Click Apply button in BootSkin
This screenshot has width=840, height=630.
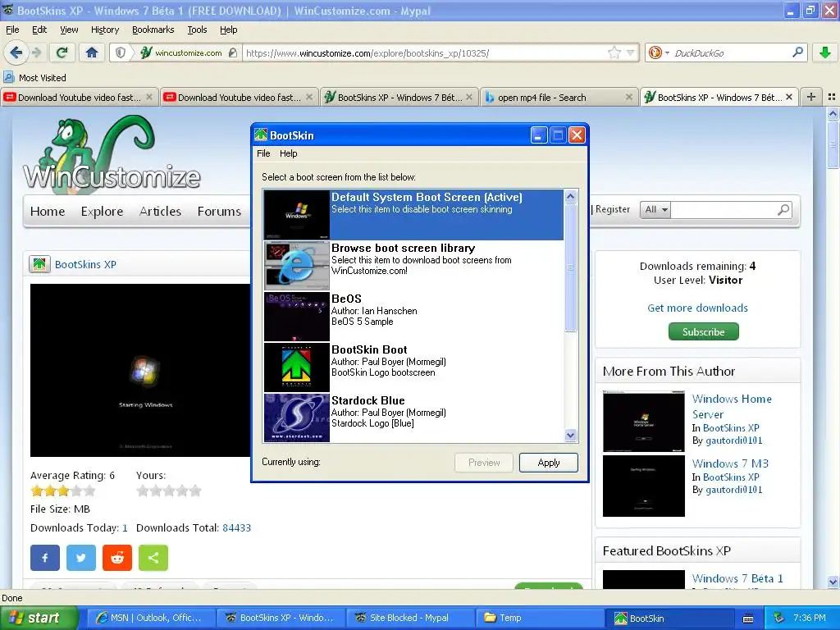549,463
